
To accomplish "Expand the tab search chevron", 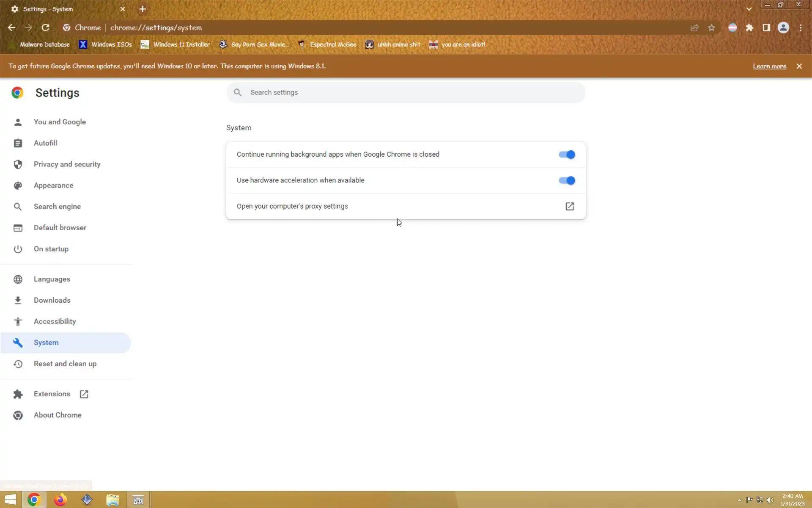I will (x=749, y=9).
